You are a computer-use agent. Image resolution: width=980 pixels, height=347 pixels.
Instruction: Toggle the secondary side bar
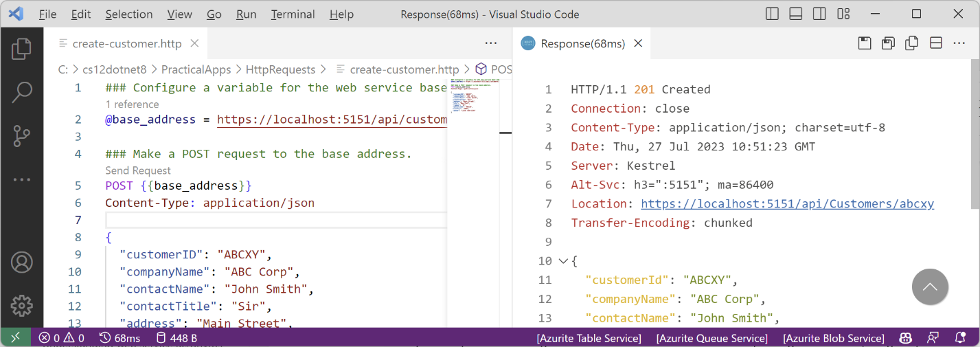click(x=819, y=14)
